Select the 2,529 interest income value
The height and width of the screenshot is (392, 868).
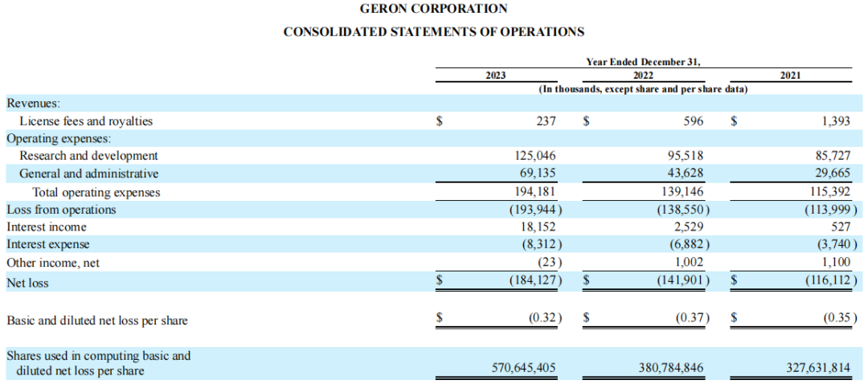point(690,227)
